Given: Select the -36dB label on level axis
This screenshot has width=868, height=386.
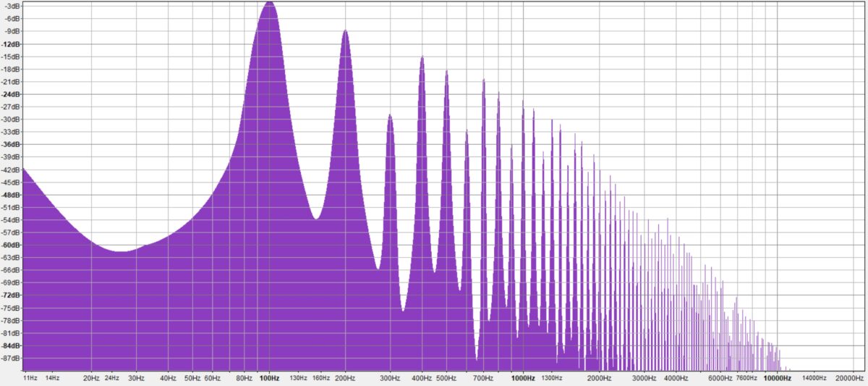Looking at the screenshot, I should (11, 144).
